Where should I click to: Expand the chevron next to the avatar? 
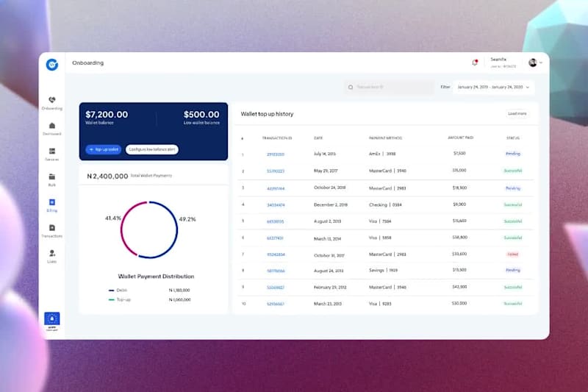[x=541, y=63]
